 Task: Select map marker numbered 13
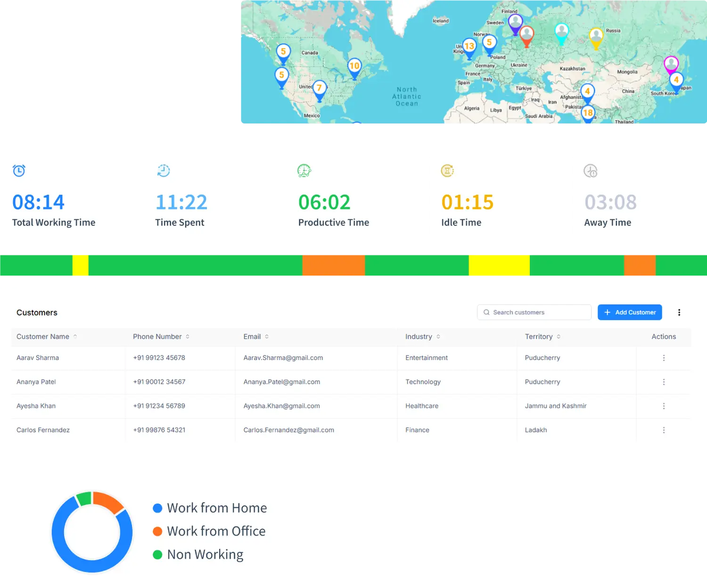coord(469,47)
